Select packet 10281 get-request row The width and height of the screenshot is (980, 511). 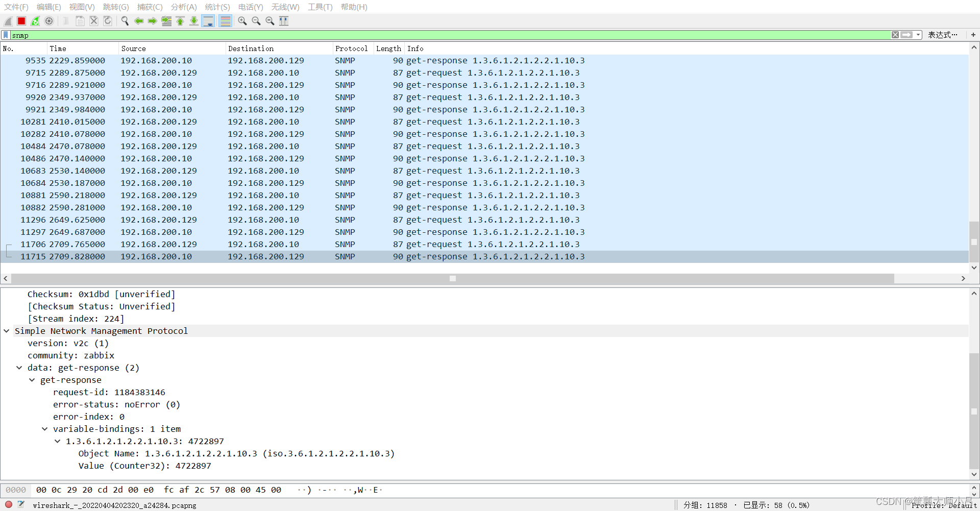(484, 121)
